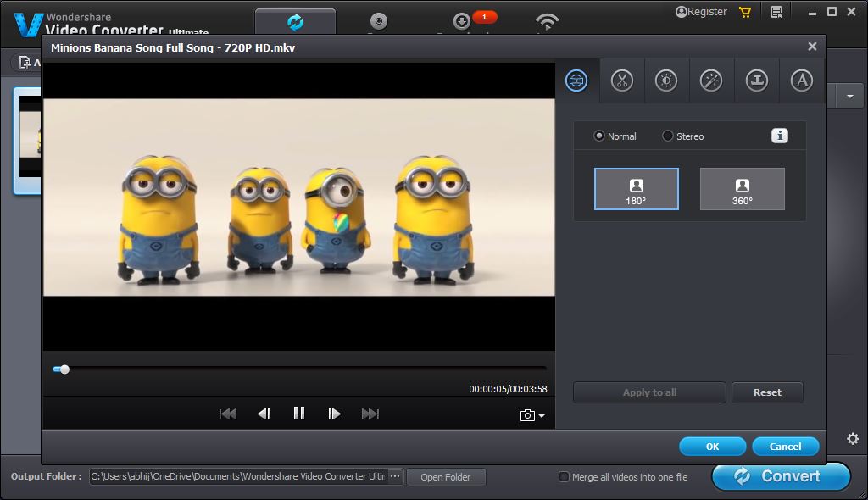868x500 pixels.
Task: Open the brightness adjust tab
Action: pyautogui.click(x=666, y=81)
